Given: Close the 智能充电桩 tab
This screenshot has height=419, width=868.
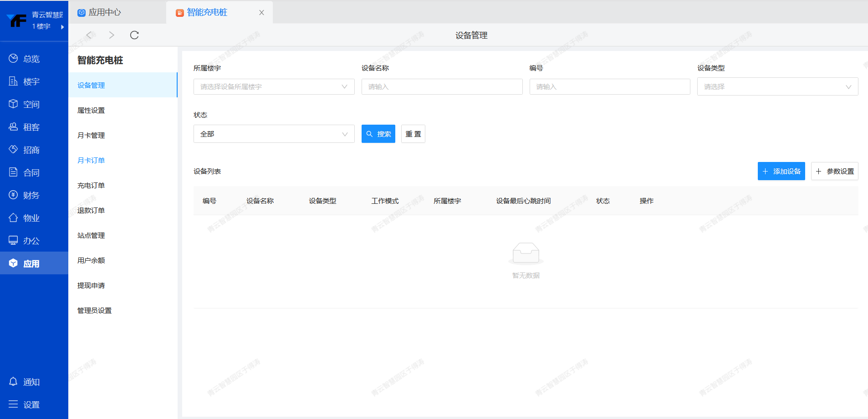Looking at the screenshot, I should point(261,13).
